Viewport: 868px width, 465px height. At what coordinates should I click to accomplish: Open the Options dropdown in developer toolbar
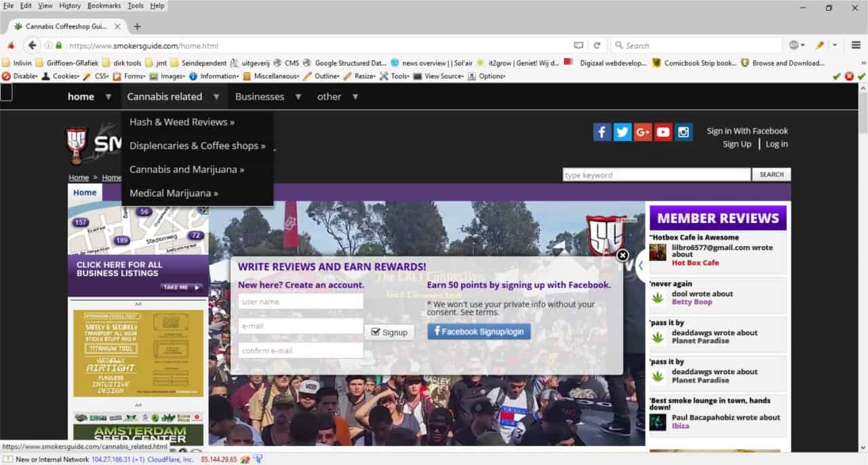click(487, 77)
